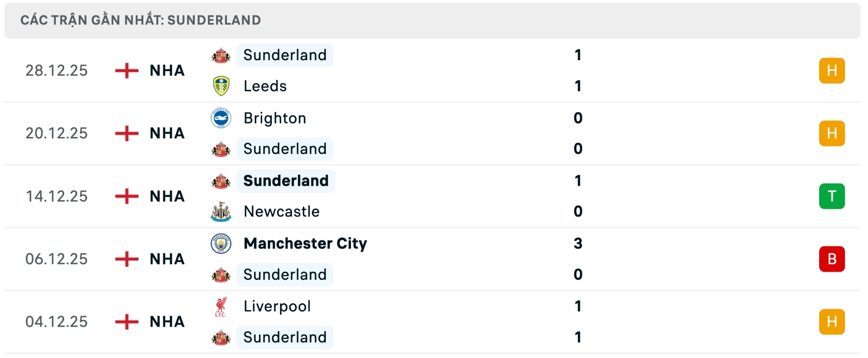Image resolution: width=868 pixels, height=358 pixels.
Task: Select the Leeds United club badge
Action: point(221,86)
